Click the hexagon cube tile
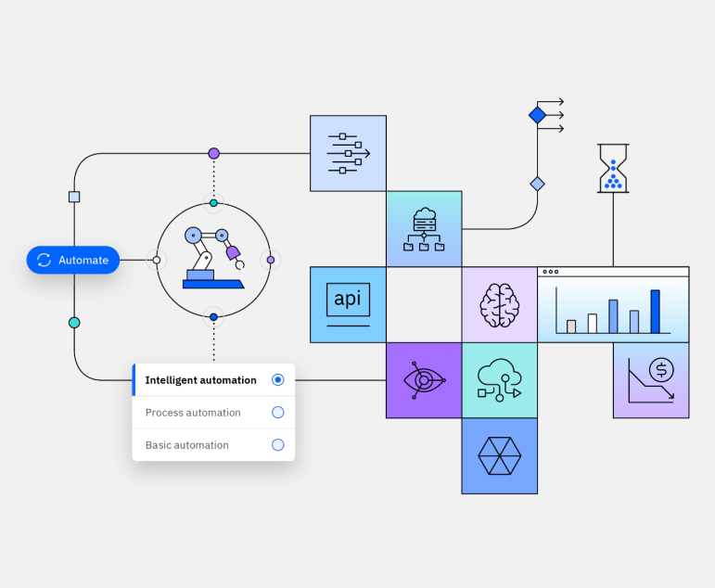Viewport: 715px width, 588px height. (x=499, y=455)
